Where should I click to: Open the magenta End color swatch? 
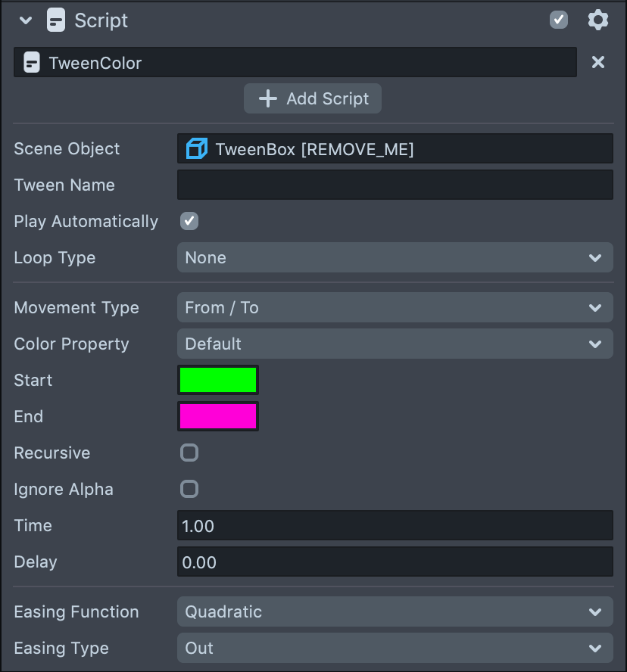pos(218,416)
